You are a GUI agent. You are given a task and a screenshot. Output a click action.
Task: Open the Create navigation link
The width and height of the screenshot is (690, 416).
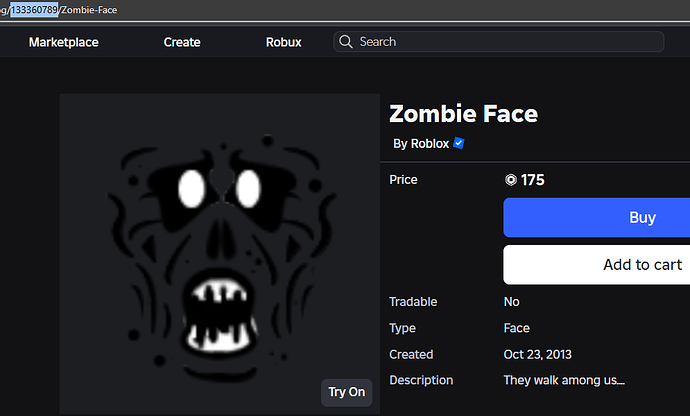[x=182, y=42]
